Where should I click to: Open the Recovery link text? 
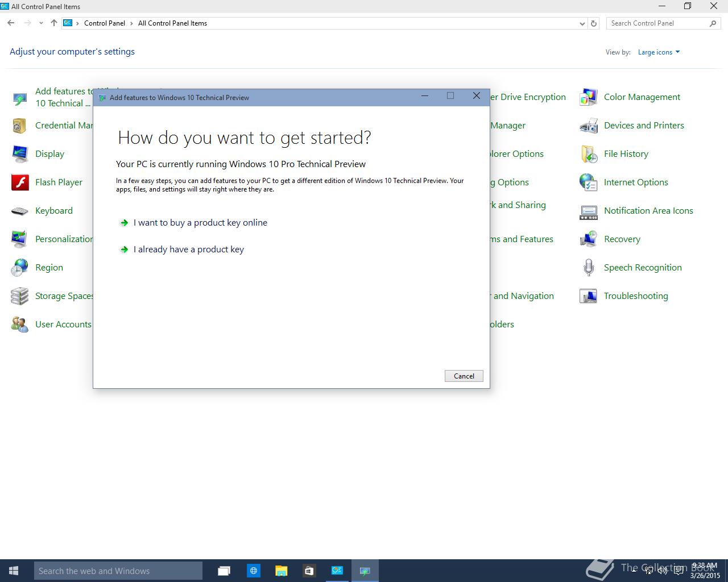[622, 239]
